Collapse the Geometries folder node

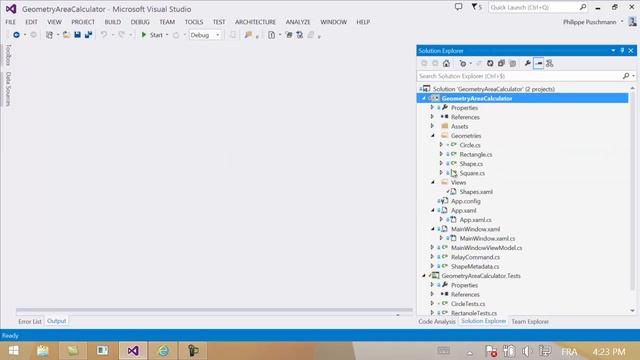pyautogui.click(x=433, y=136)
